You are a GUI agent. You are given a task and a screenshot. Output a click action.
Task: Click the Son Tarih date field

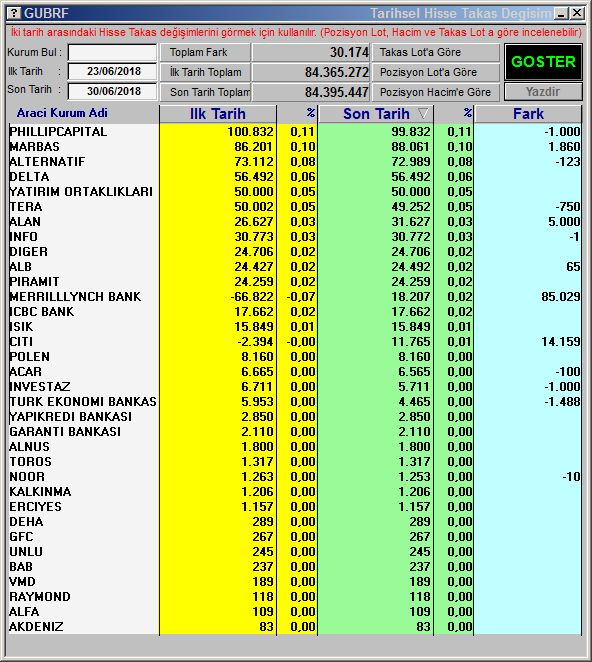click(x=112, y=91)
